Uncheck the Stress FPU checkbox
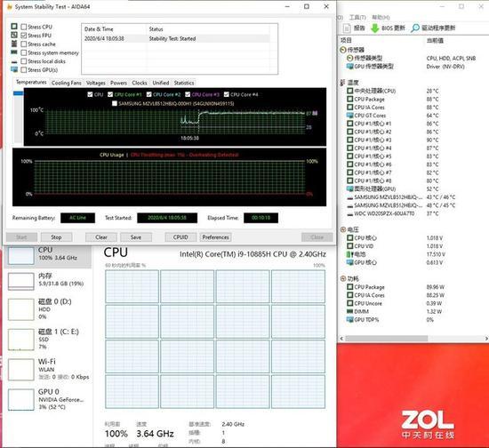The width and height of the screenshot is (489, 448). click(24, 36)
